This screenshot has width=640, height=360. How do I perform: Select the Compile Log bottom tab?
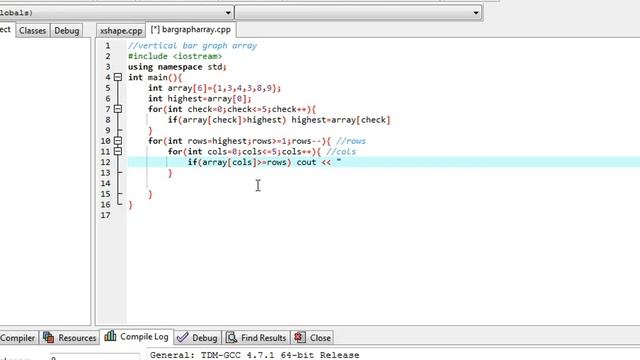[137, 337]
